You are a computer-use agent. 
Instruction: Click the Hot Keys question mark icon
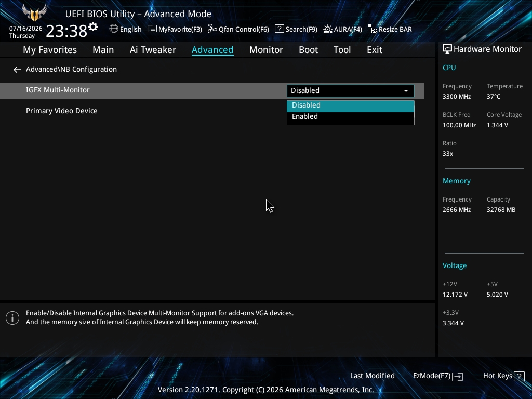(x=519, y=376)
